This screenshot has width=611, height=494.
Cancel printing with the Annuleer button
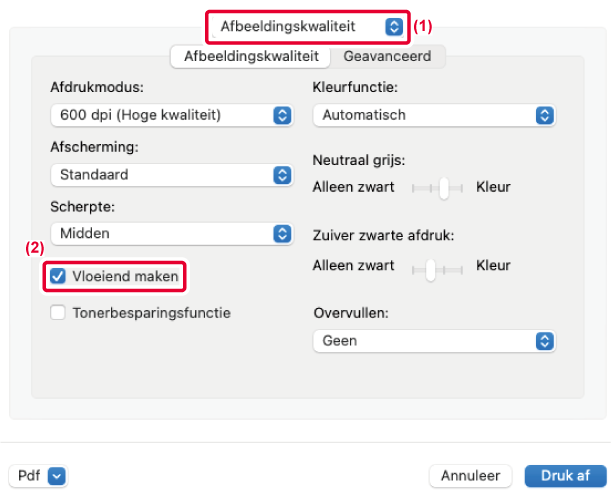pyautogui.click(x=470, y=476)
